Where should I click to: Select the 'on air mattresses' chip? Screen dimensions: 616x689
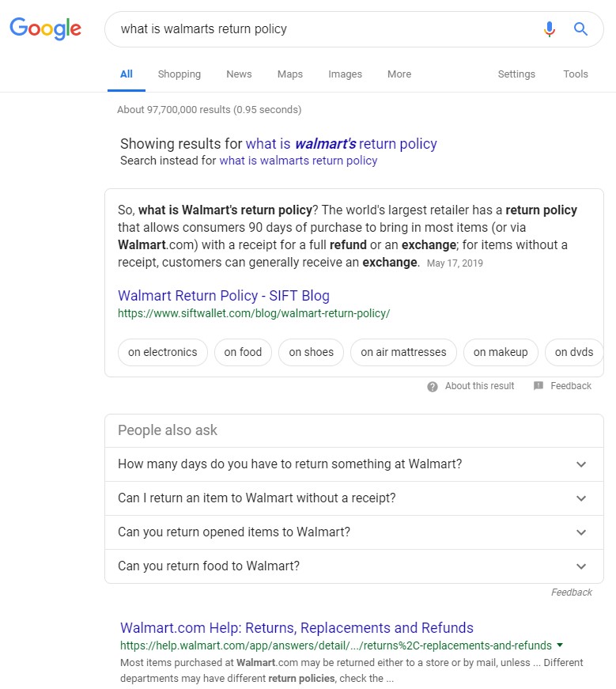click(403, 353)
